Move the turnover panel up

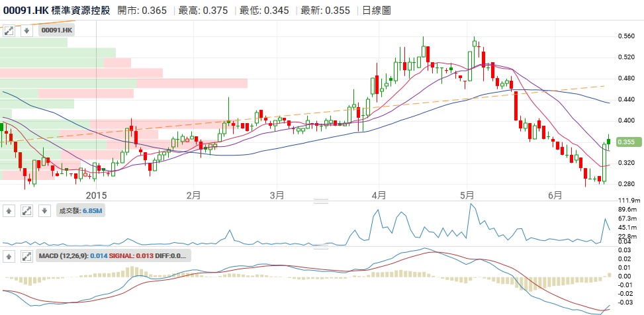(x=10, y=210)
